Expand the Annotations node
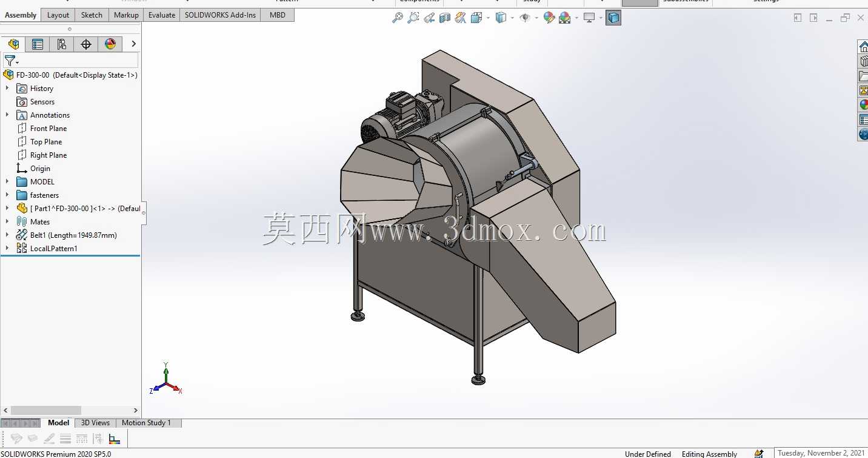 (7, 115)
